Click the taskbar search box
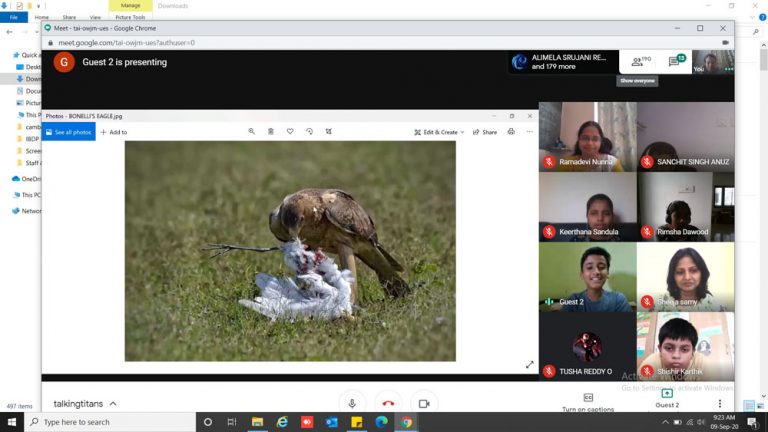The height and width of the screenshot is (432, 768). pyautogui.click(x=110, y=422)
